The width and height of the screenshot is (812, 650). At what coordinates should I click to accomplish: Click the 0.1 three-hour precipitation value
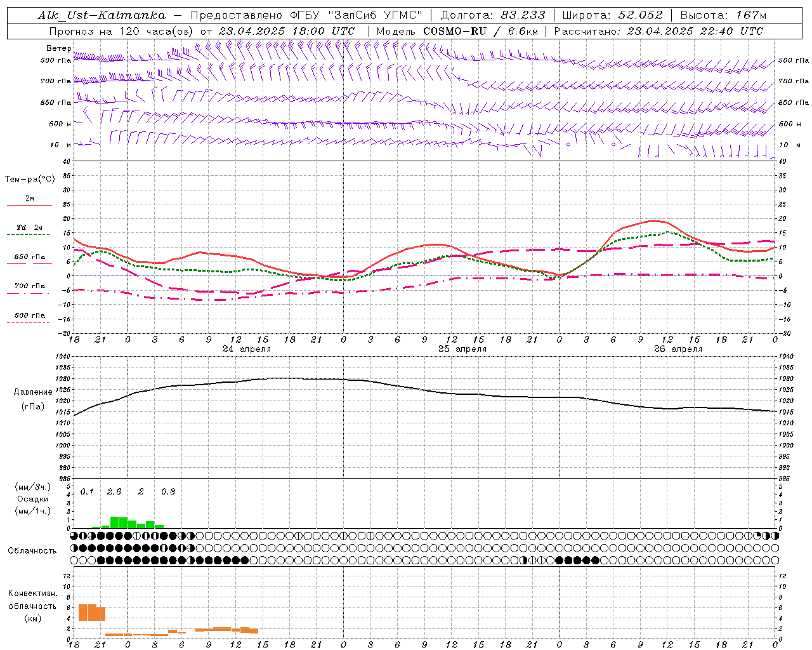point(87,492)
